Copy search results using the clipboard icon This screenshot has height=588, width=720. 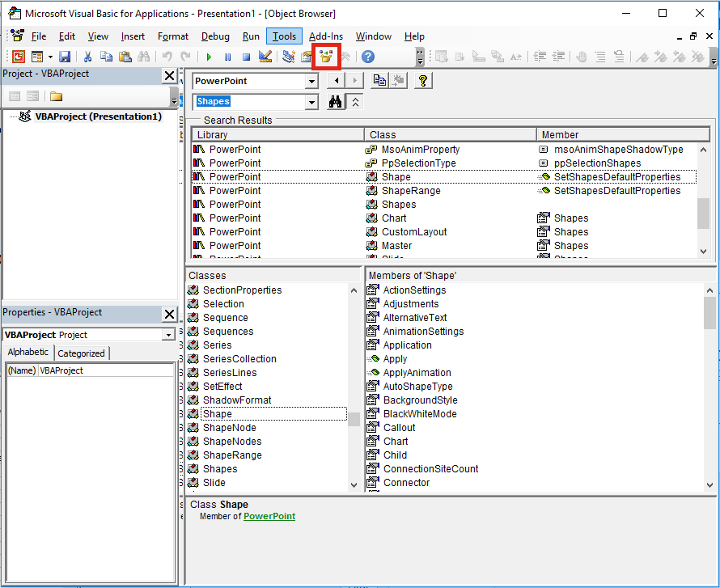(x=379, y=80)
